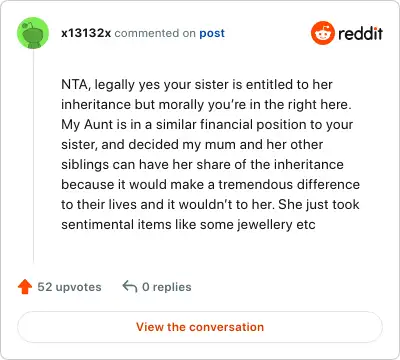The height and width of the screenshot is (360, 400).
Task: Click the last line about sentimental items and jewellery
Action: (188, 225)
